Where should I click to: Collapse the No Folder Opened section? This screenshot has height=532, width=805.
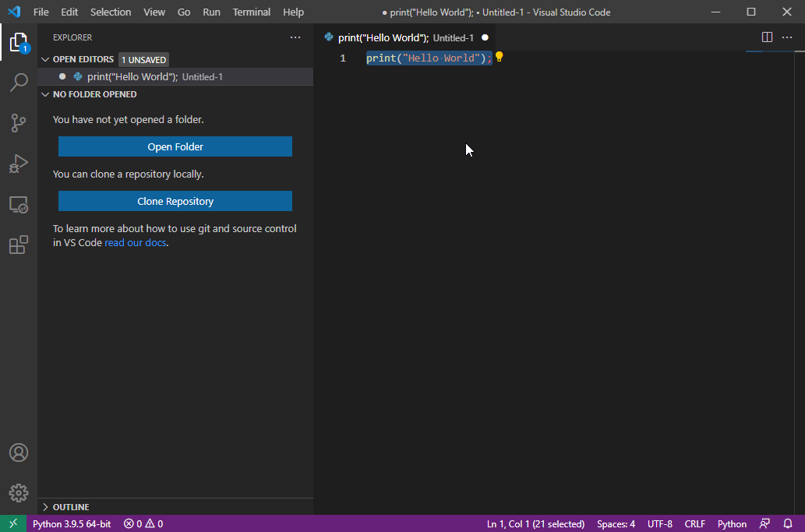click(45, 94)
